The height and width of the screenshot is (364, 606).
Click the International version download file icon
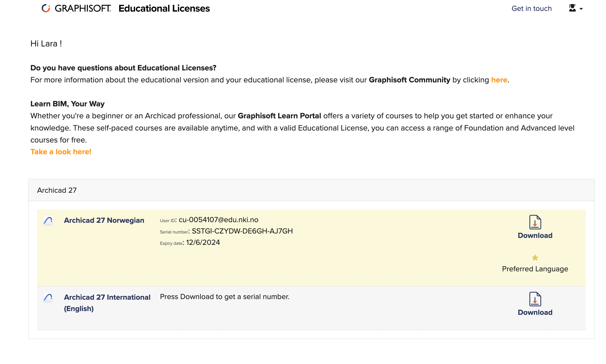[x=535, y=299]
